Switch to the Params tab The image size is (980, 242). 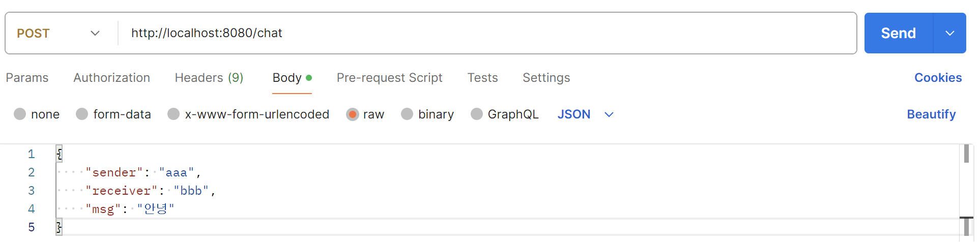27,78
